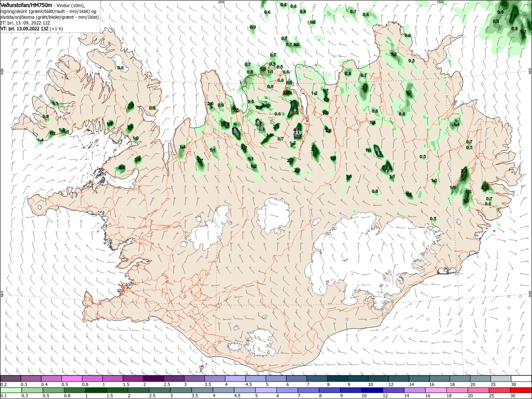Click the Veðurstofan/HM750m map title
The width and height of the screenshot is (532, 399).
[27, 5]
